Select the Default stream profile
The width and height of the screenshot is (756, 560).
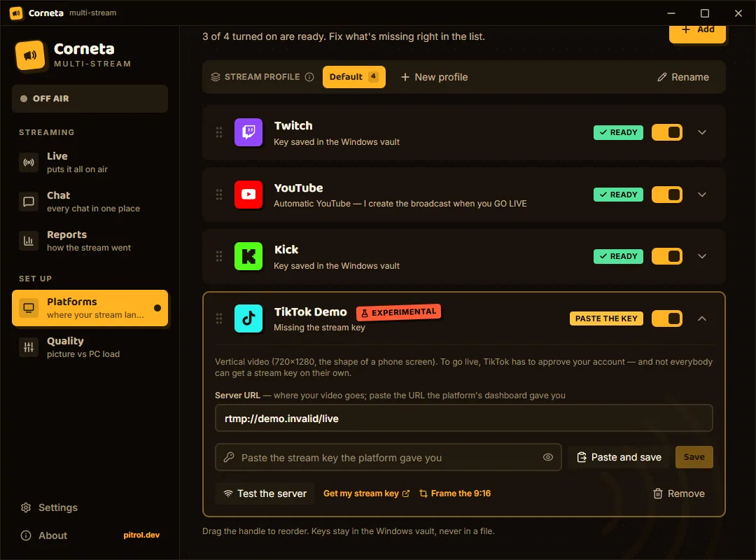354,77
